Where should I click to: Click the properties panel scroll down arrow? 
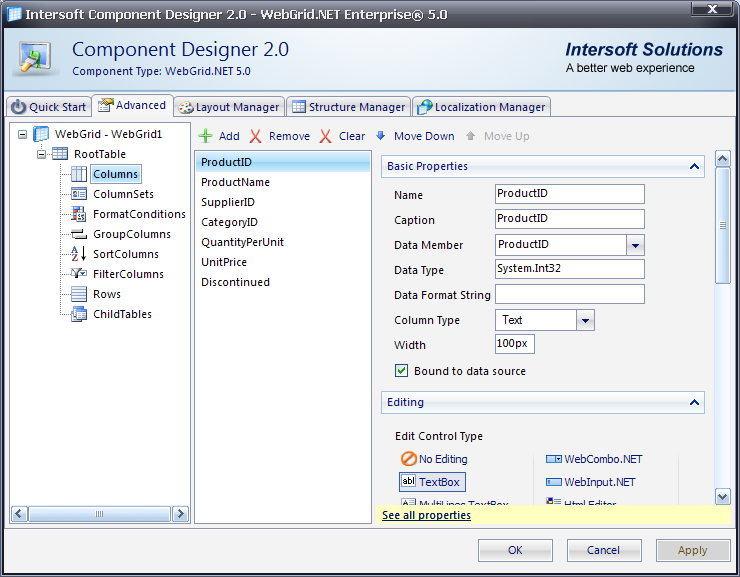723,496
